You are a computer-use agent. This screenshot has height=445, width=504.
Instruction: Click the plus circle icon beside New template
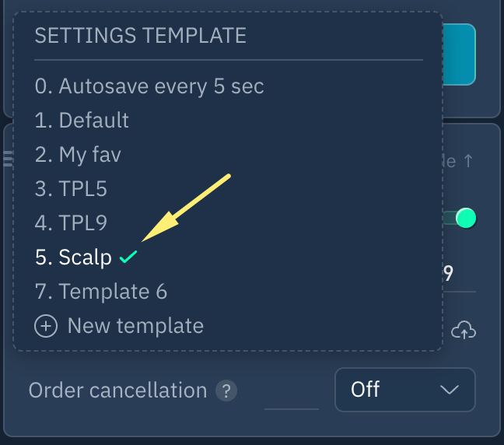pyautogui.click(x=46, y=325)
